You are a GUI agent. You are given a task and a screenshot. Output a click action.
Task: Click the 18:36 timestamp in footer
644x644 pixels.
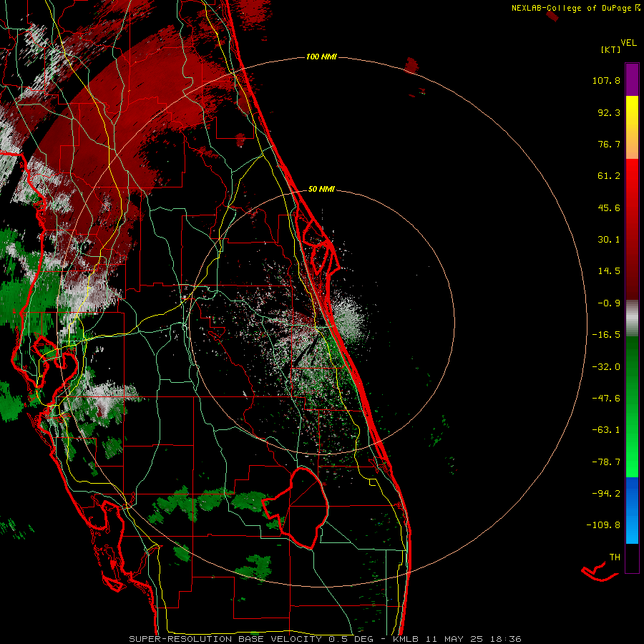[507, 639]
